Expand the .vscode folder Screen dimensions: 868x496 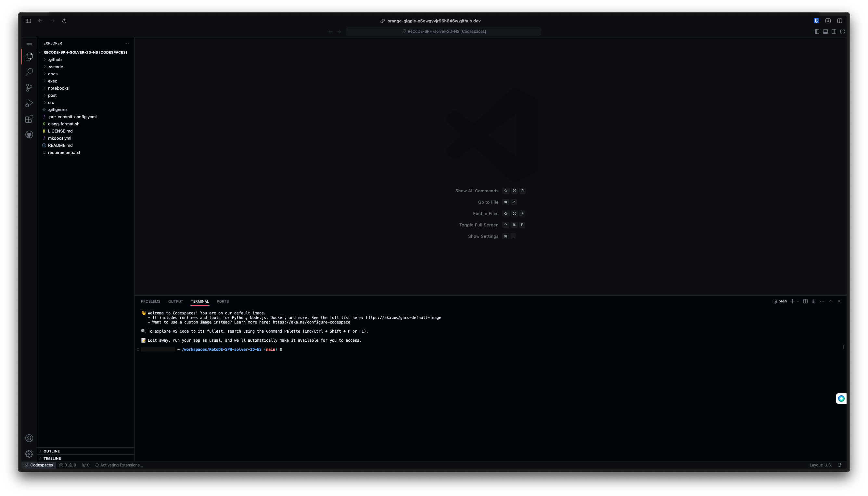coord(85,67)
